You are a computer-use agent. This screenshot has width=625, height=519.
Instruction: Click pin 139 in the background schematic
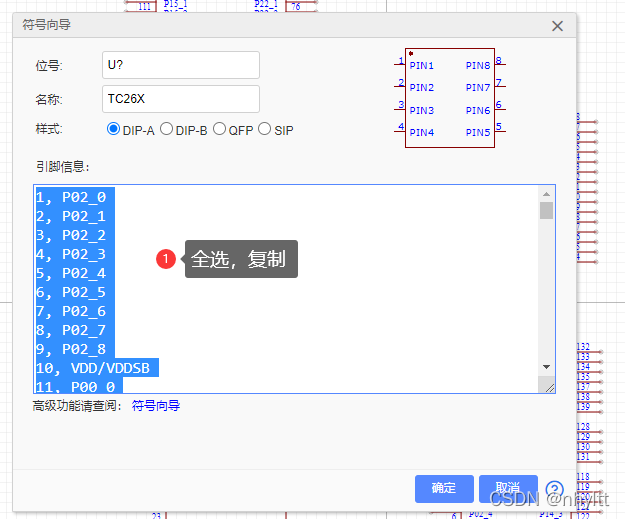(583, 407)
